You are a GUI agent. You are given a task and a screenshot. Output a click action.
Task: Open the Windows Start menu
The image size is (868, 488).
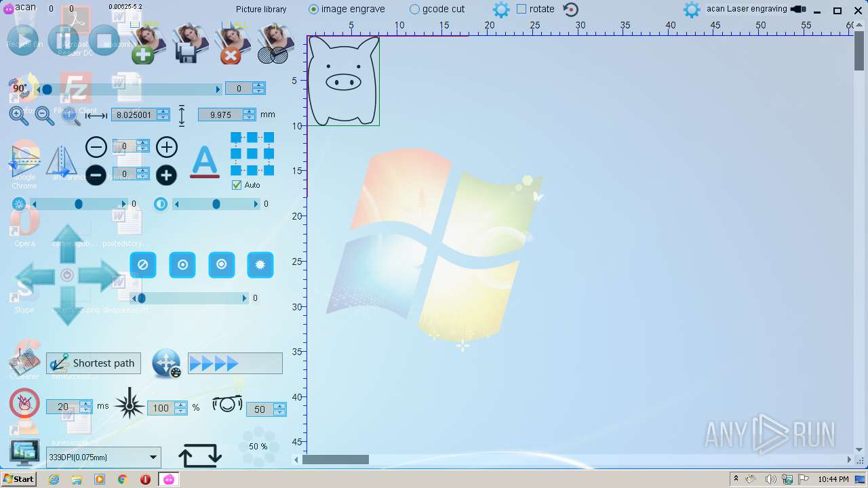coord(18,479)
